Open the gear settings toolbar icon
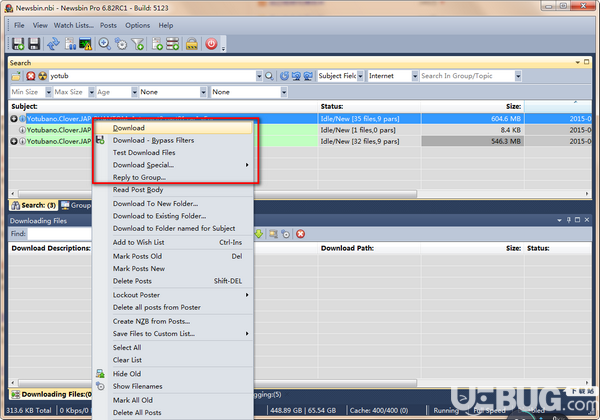 click(121, 44)
